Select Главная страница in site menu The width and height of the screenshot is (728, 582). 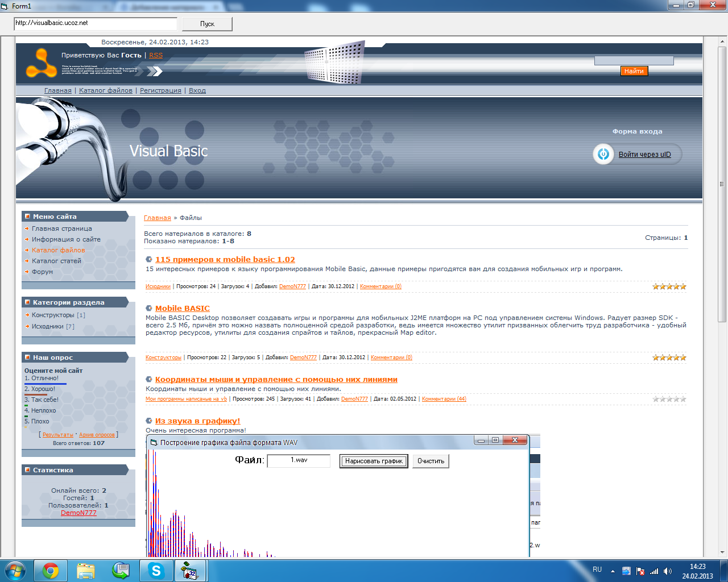pyautogui.click(x=62, y=228)
